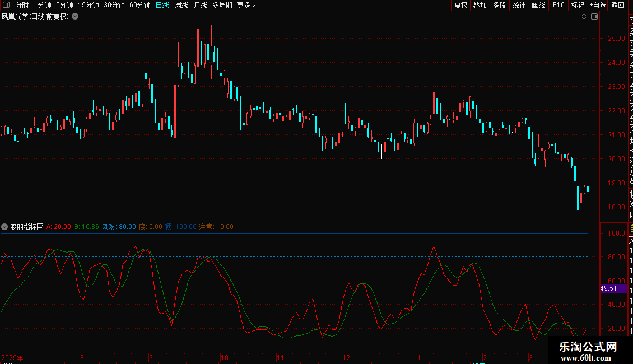Switch to the 分时 intraday view
The height and width of the screenshot is (364, 633).
click(22, 5)
